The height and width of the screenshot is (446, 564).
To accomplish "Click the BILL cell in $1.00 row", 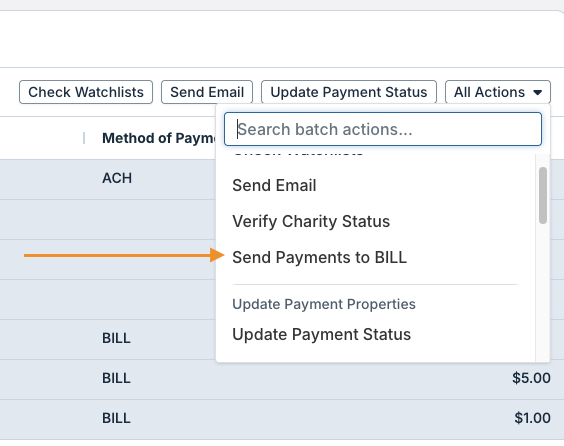I will (116, 418).
